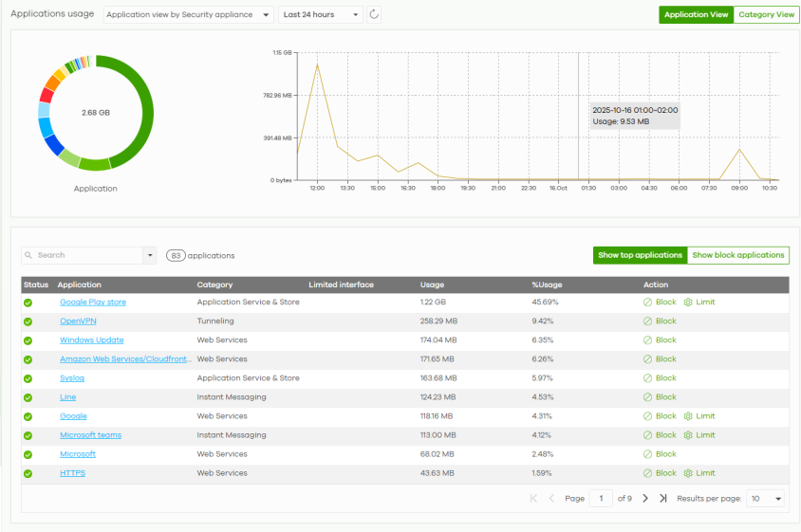801x532 pixels.
Task: Open the Amazon Web Services/Cloudfront link
Action: [123, 359]
